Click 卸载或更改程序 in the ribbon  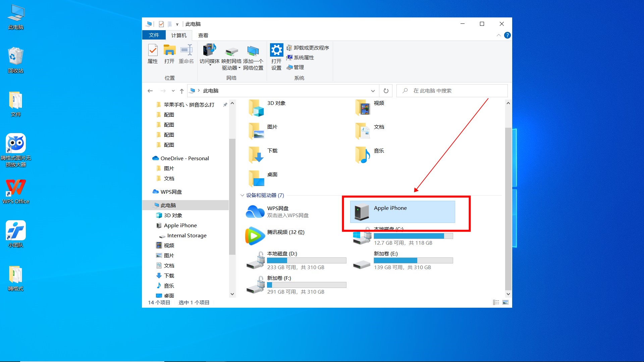[x=308, y=48]
